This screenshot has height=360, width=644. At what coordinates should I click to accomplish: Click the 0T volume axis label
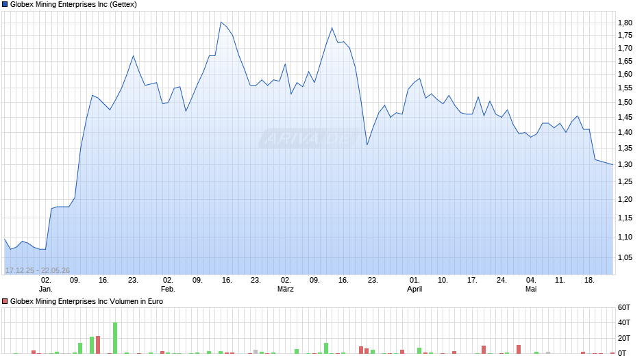point(622,353)
